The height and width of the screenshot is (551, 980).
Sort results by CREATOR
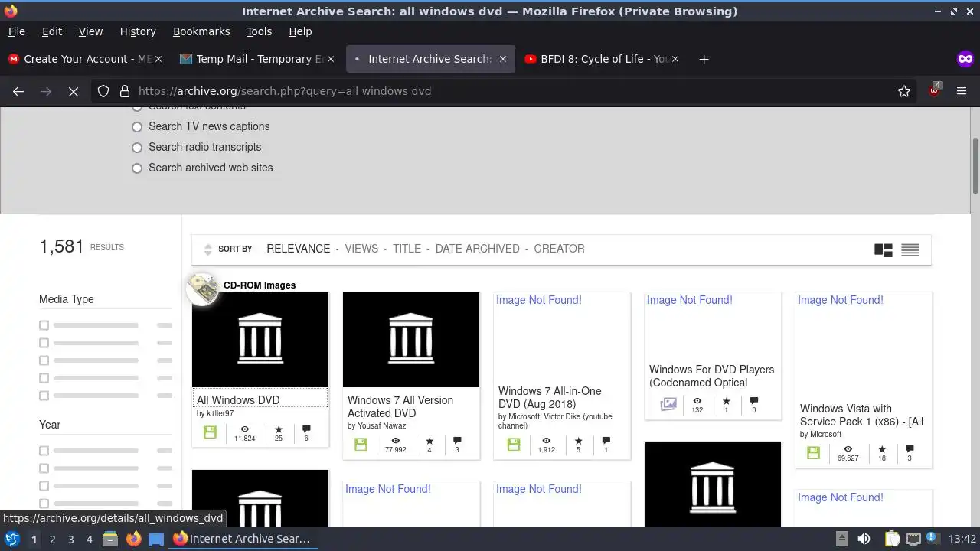pos(559,249)
